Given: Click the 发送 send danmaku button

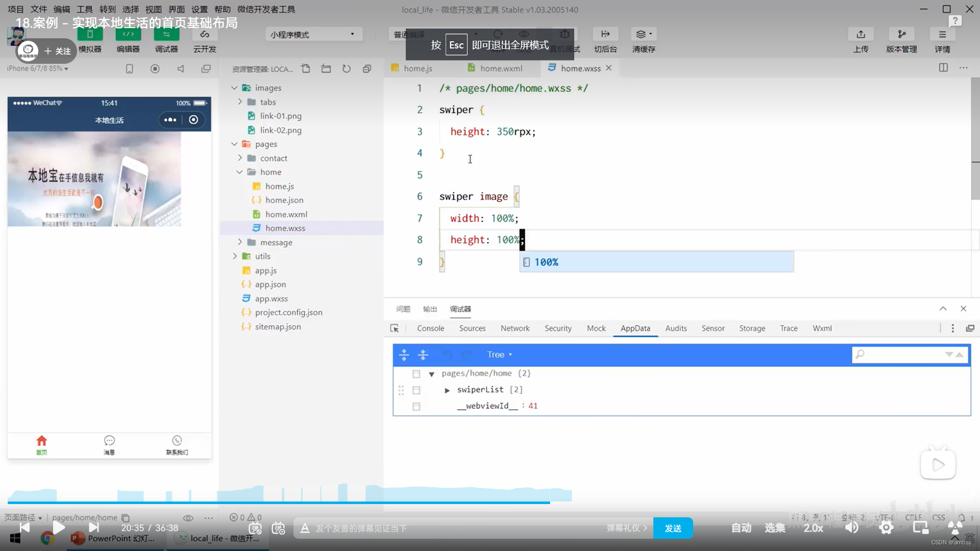Looking at the screenshot, I should point(673,528).
